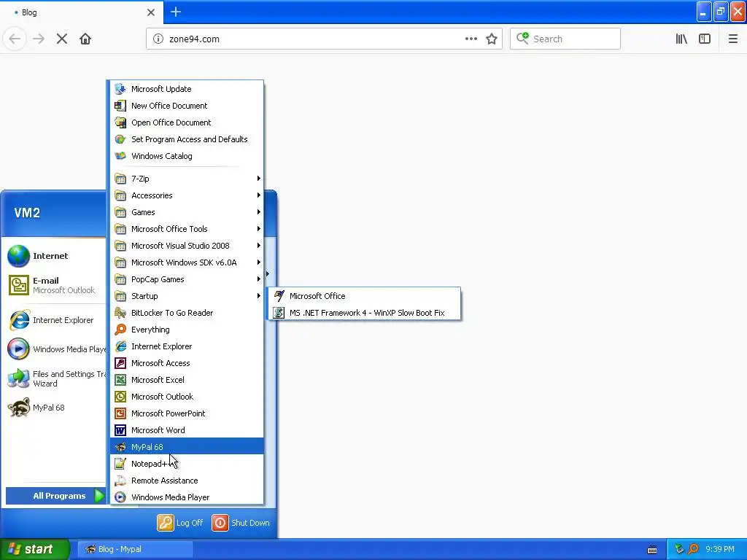
Task: Expand the PopCap Games folder
Action: click(x=187, y=279)
